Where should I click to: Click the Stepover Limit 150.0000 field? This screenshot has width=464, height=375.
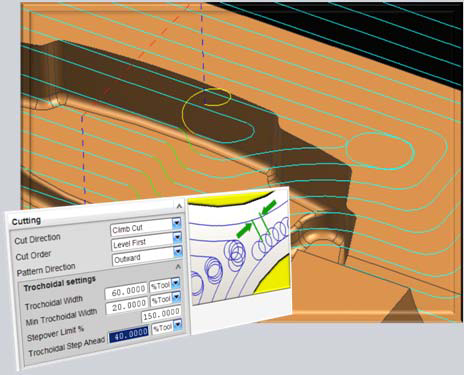point(161,314)
